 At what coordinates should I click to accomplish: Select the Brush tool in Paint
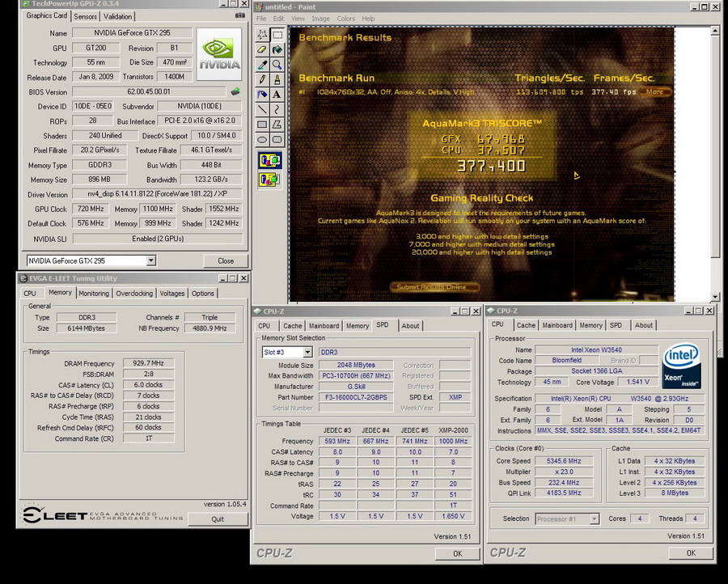(x=277, y=79)
